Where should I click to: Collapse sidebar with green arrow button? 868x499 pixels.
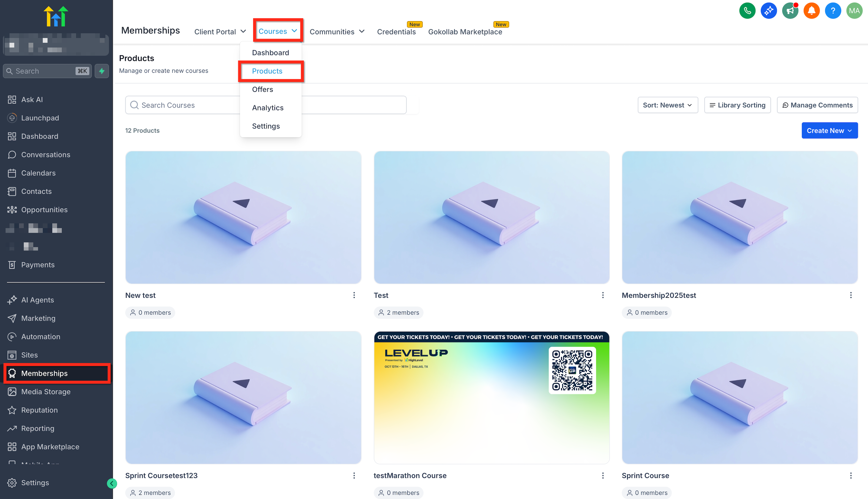coord(112,483)
